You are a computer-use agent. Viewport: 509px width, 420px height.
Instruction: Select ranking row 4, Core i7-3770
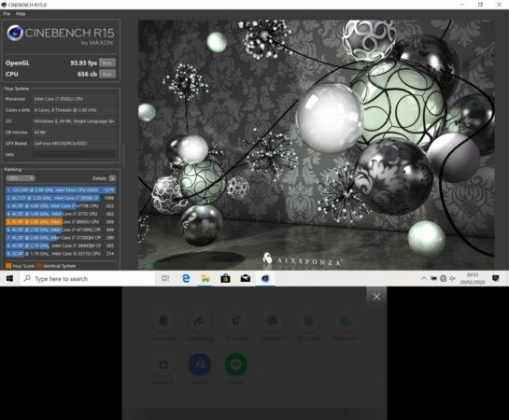point(61,214)
